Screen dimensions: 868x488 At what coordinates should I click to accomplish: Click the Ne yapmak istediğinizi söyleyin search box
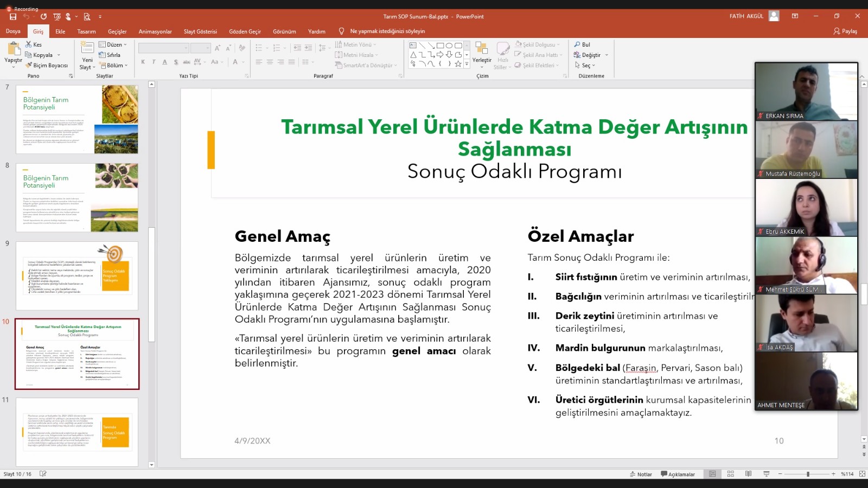(387, 31)
